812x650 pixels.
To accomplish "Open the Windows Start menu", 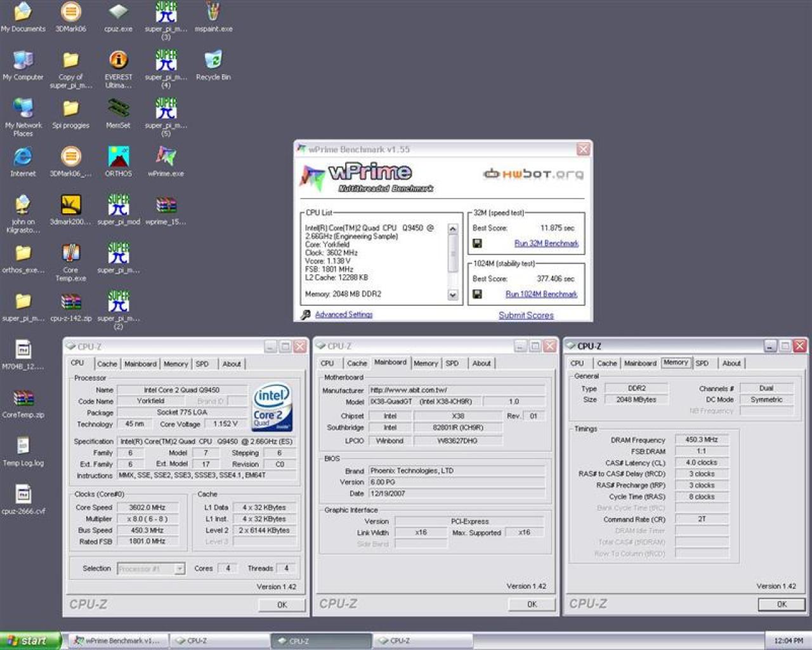I will coord(30,641).
